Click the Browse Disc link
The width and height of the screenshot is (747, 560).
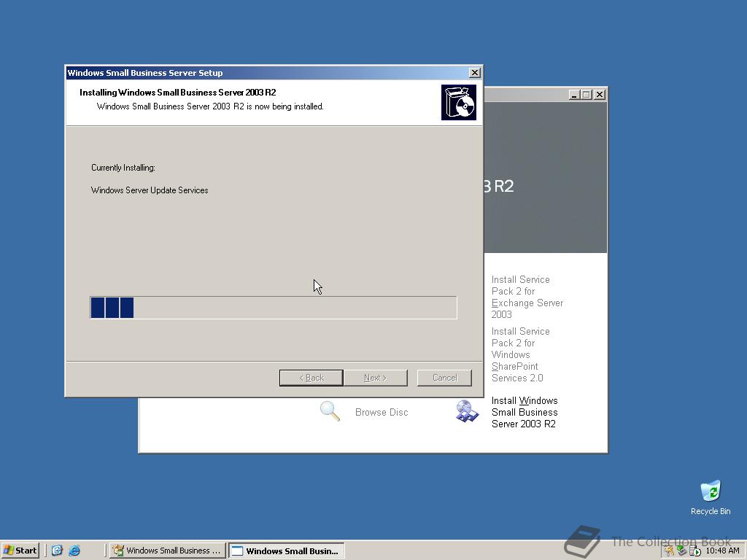click(x=382, y=413)
